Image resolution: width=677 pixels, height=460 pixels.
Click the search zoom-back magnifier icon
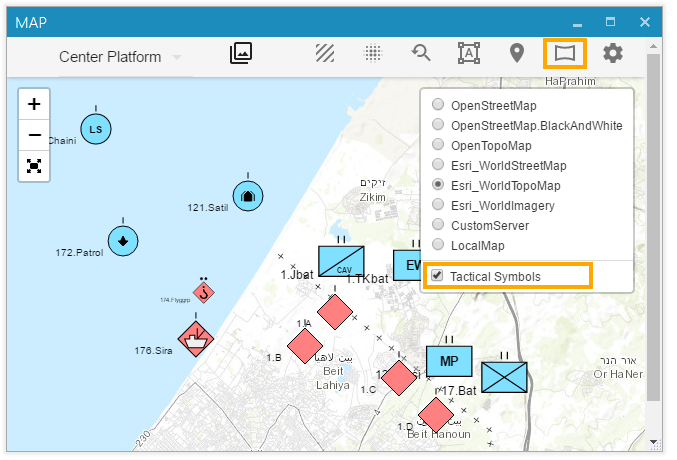421,54
